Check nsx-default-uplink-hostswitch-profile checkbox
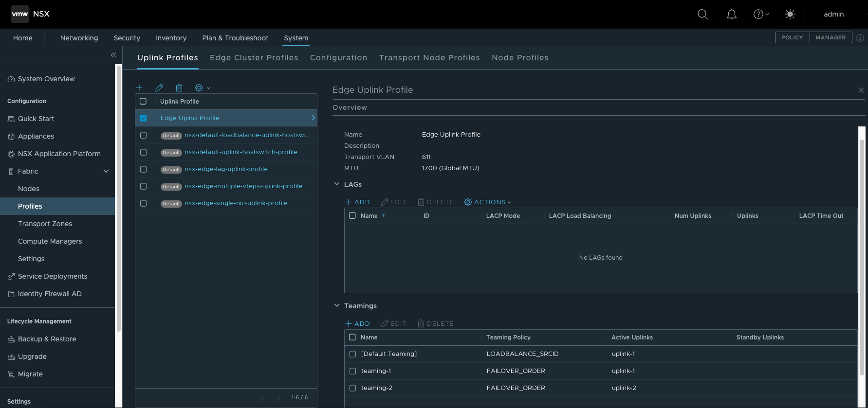The height and width of the screenshot is (408, 868). pos(143,152)
